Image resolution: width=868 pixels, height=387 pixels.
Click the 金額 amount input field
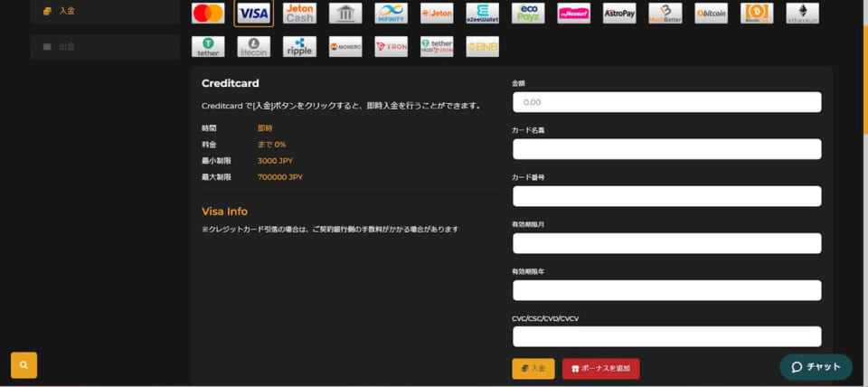pyautogui.click(x=667, y=102)
